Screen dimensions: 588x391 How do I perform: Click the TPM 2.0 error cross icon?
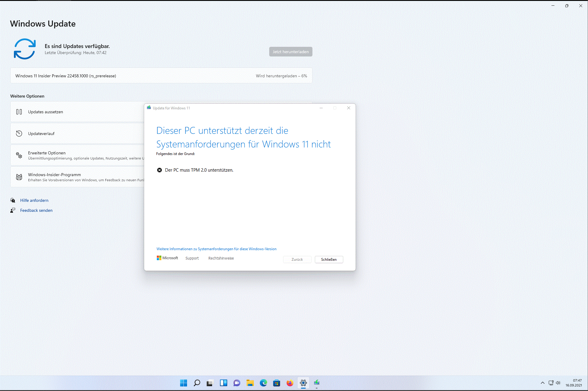pos(160,170)
